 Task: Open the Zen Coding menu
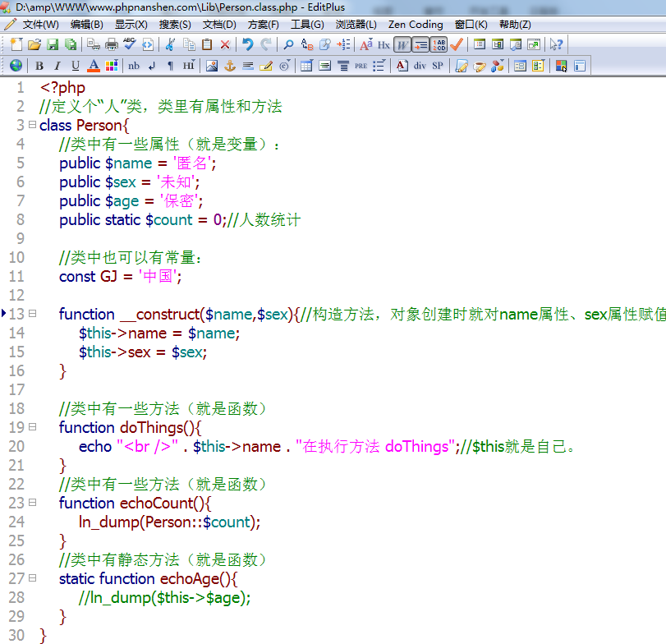pos(416,24)
